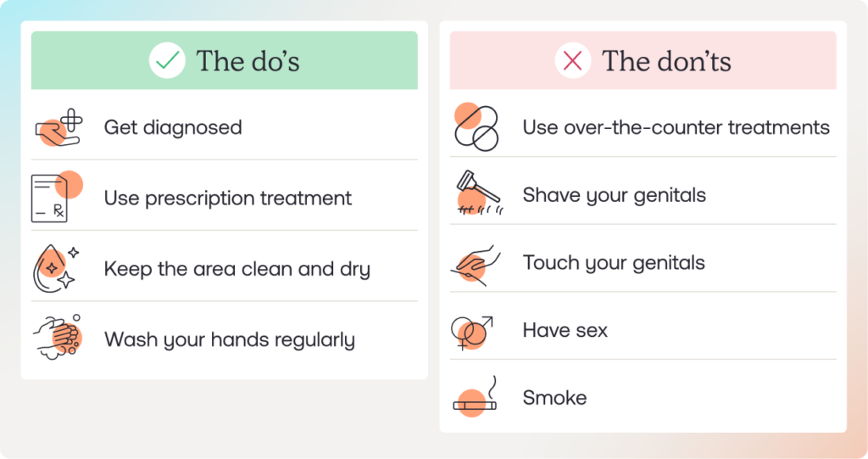Click the red X icon
The width and height of the screenshot is (868, 459).
pos(572,60)
